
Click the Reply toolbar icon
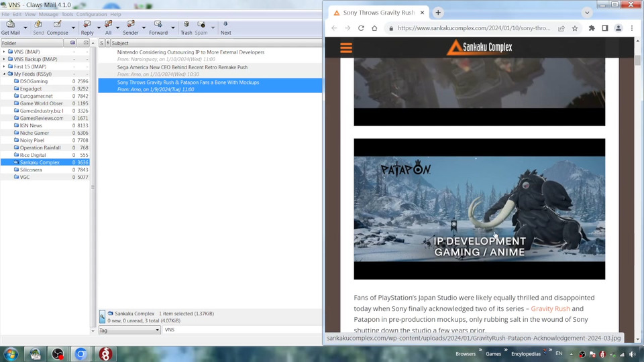pyautogui.click(x=87, y=27)
